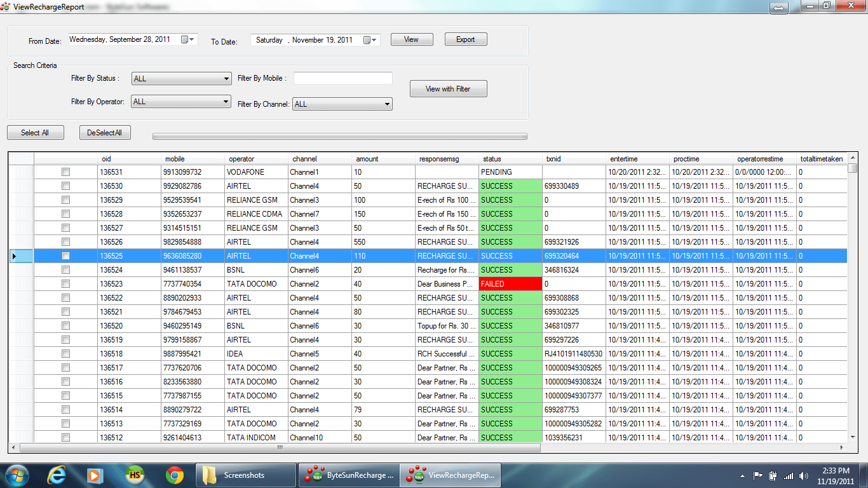Image resolution: width=868 pixels, height=488 pixels.
Task: Open the HS green taskbar icon
Action: [x=135, y=475]
